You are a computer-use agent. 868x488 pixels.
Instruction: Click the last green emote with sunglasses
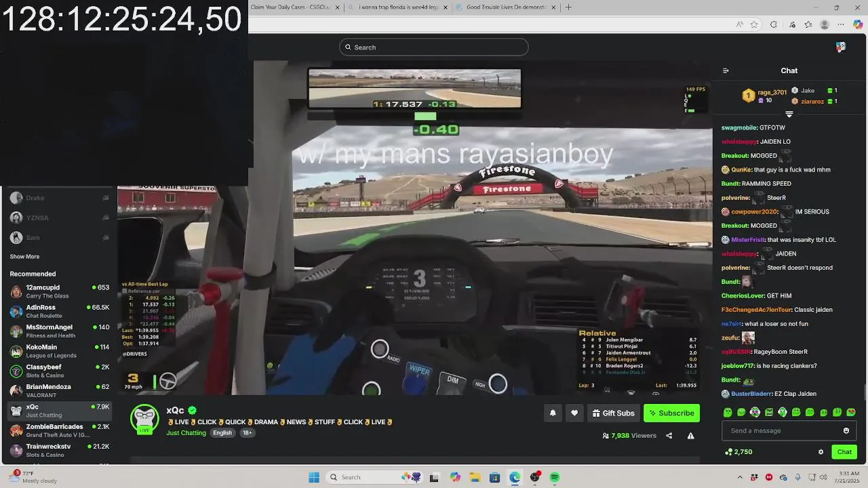click(x=851, y=412)
